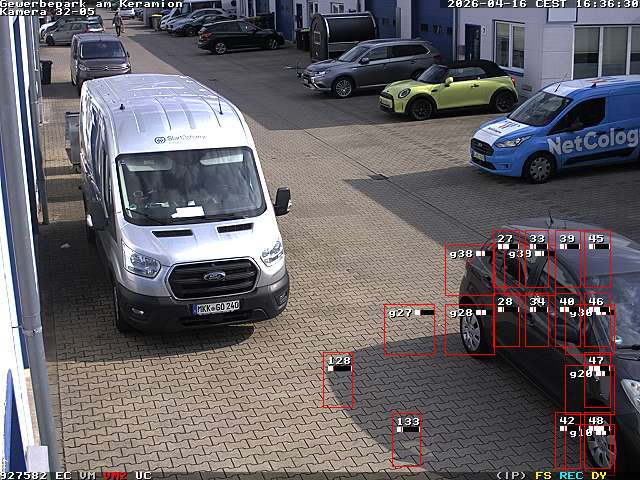Click detection cell number 47

pos(598,380)
